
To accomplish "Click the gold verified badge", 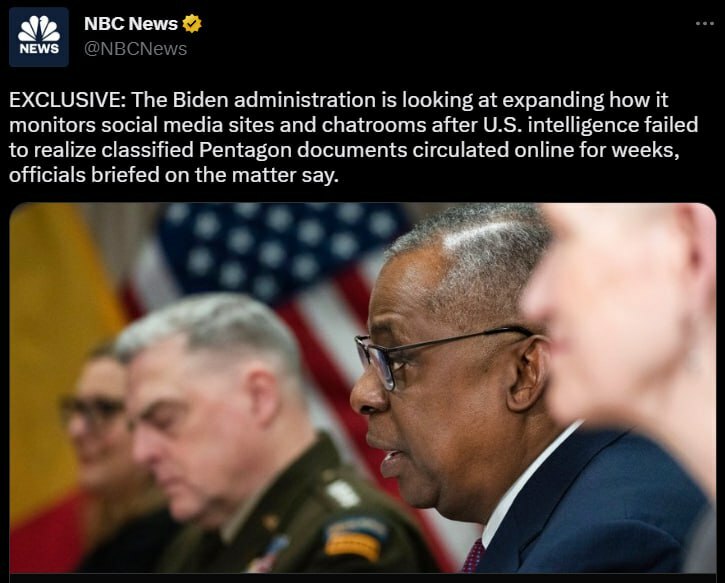I will (192, 23).
